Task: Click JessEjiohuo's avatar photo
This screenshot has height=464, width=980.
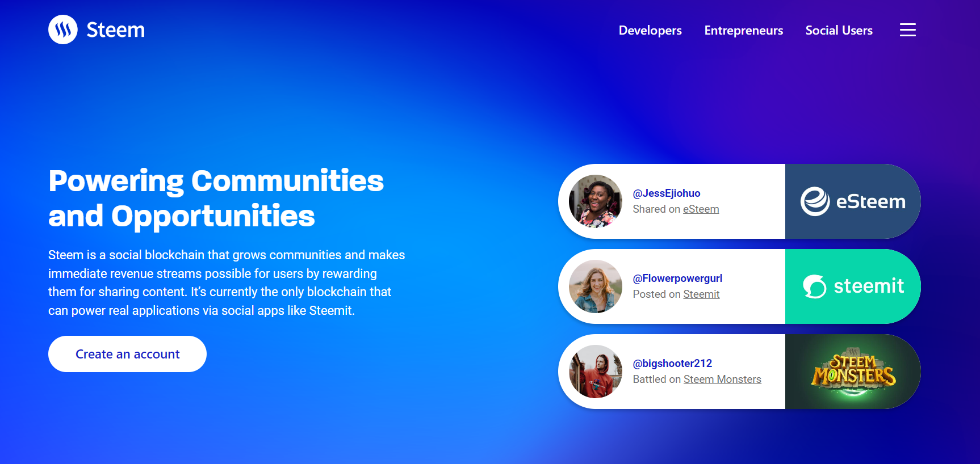Action: click(x=596, y=201)
